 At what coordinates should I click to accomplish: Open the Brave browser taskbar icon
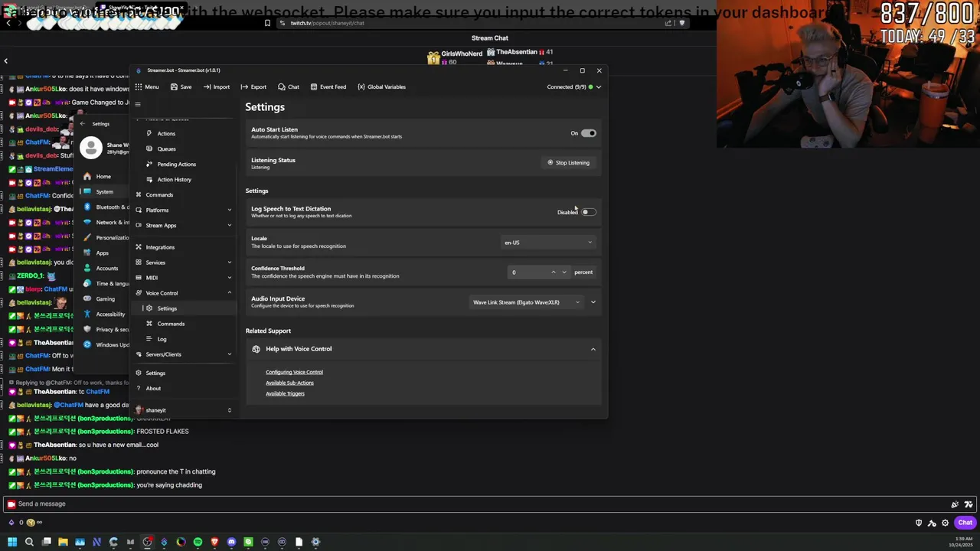[x=214, y=542]
